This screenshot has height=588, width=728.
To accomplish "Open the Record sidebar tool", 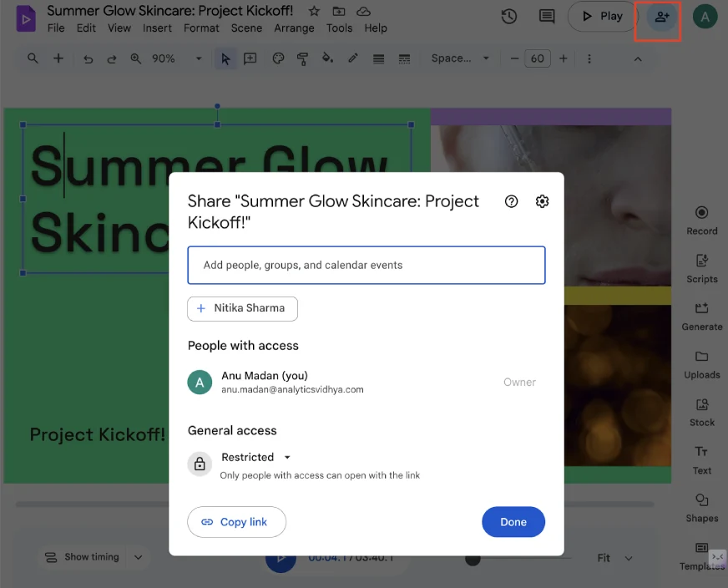I will (701, 220).
